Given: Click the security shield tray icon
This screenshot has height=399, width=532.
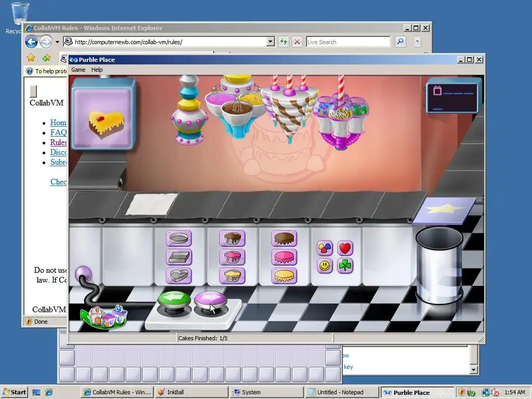Looking at the screenshot, I should [x=461, y=393].
